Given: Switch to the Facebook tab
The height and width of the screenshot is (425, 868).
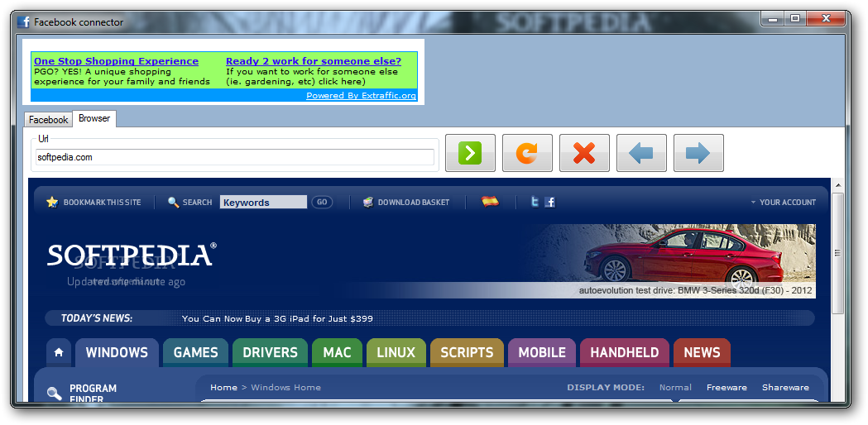Looking at the screenshot, I should (x=48, y=120).
